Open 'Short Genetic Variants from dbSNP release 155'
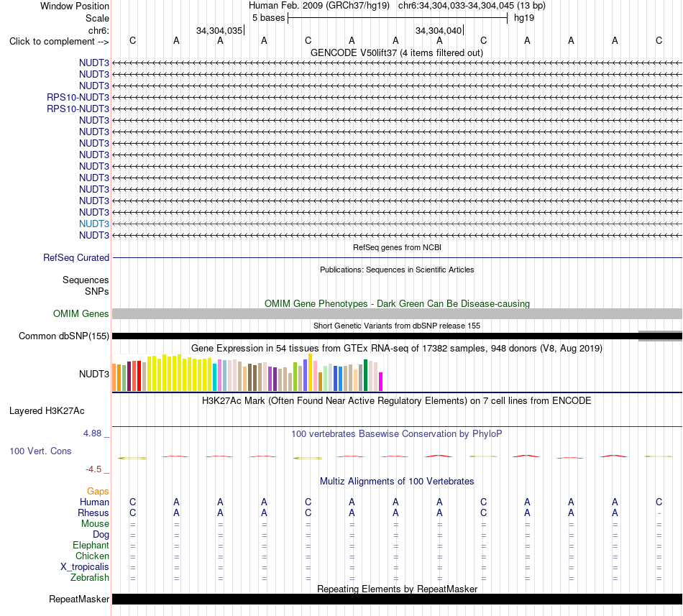 [397, 326]
